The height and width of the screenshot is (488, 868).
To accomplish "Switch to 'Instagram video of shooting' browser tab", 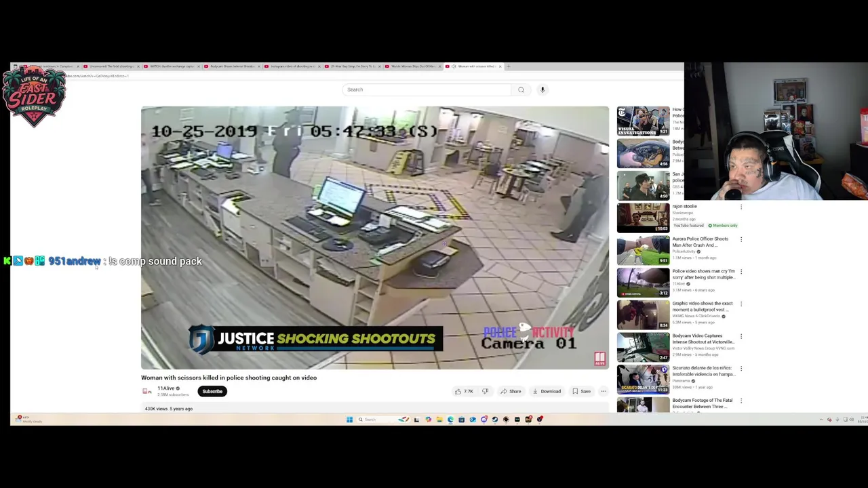I will pyautogui.click(x=292, y=66).
